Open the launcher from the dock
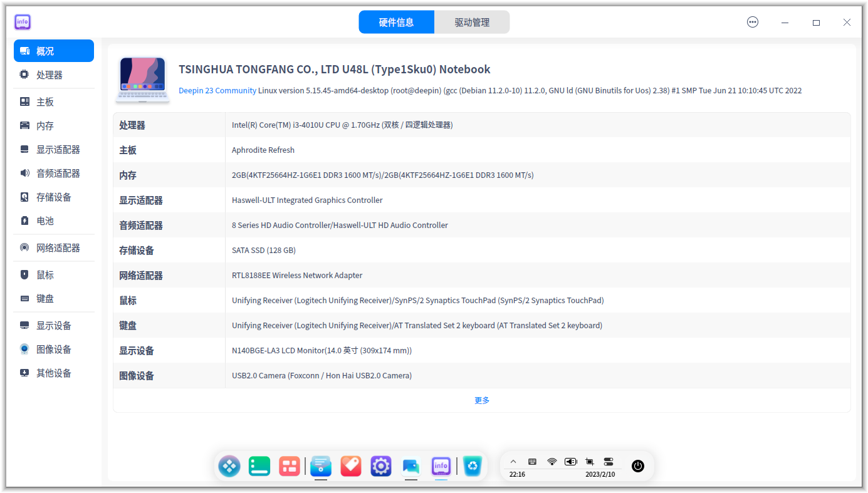Image resolution: width=868 pixels, height=493 pixels. click(x=229, y=465)
